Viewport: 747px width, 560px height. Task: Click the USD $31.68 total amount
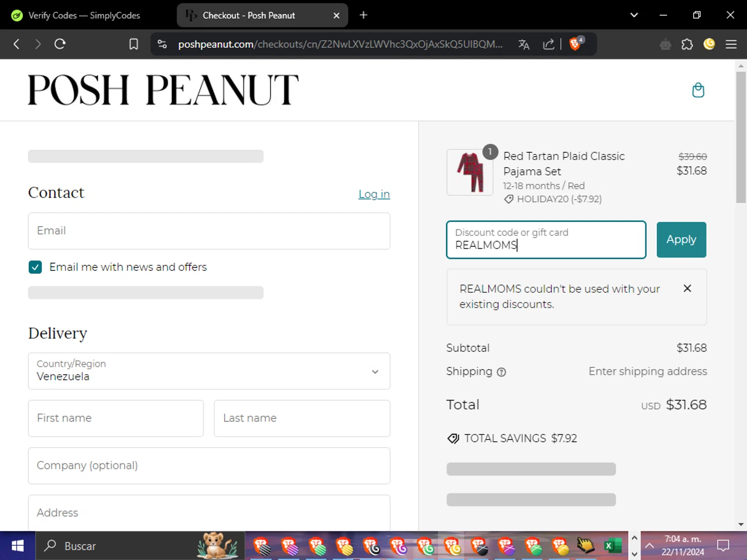[674, 405]
